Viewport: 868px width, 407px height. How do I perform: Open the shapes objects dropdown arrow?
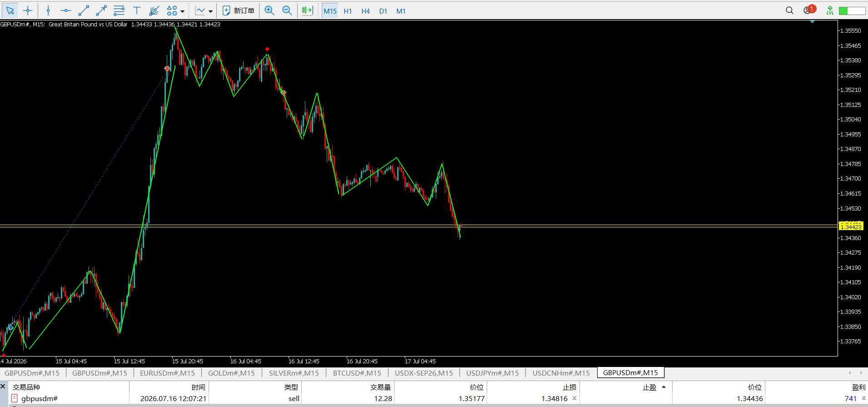[x=183, y=11]
